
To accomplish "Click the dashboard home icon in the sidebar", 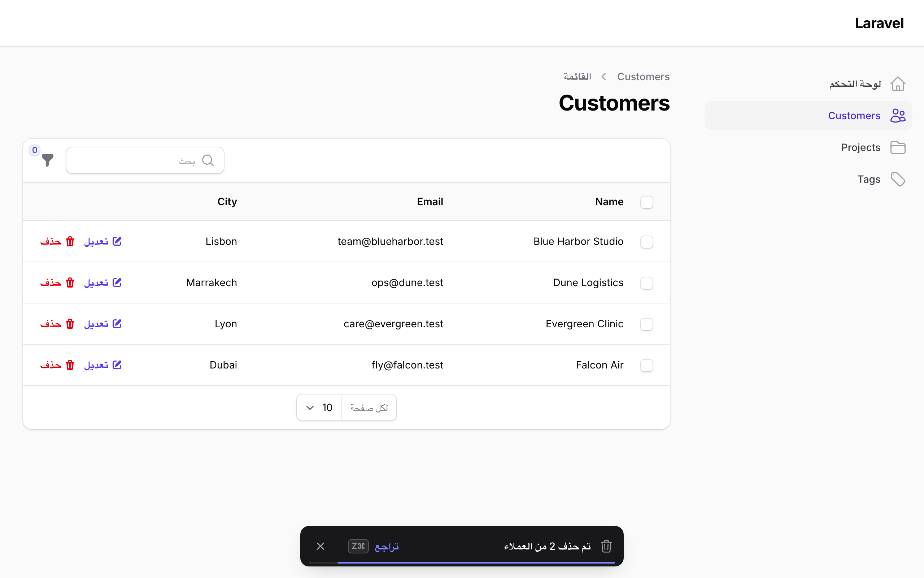I will point(898,84).
